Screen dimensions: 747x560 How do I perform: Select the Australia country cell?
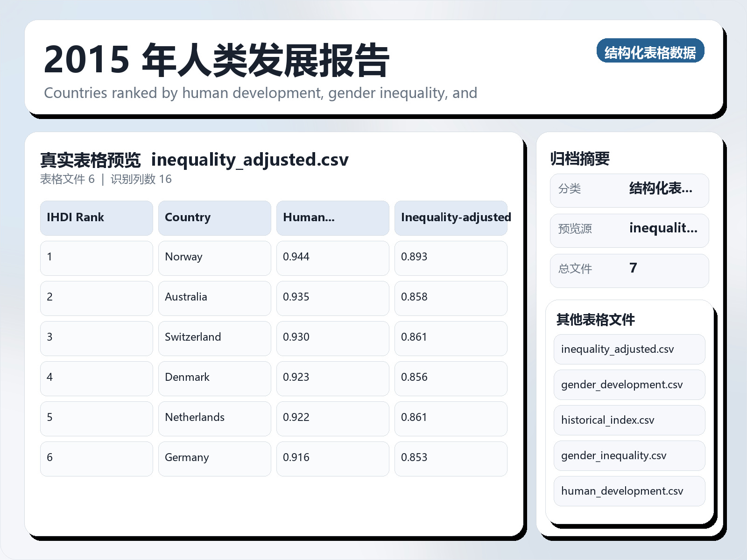click(x=214, y=298)
